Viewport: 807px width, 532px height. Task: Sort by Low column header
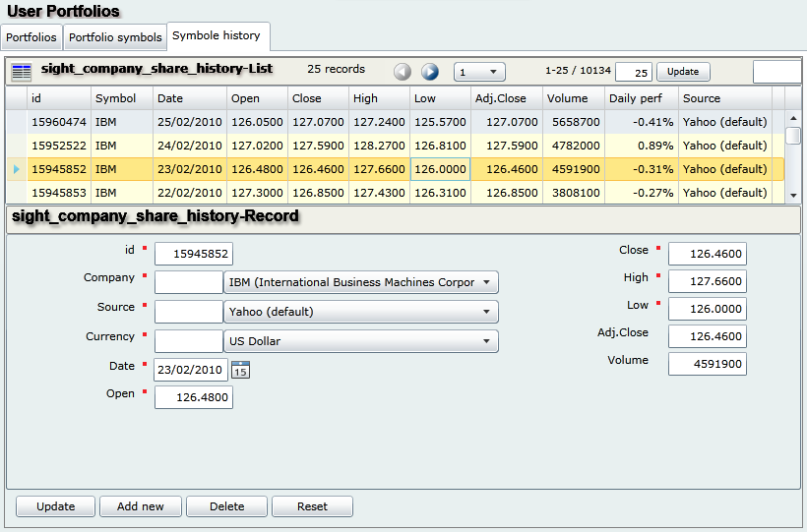pos(441,98)
